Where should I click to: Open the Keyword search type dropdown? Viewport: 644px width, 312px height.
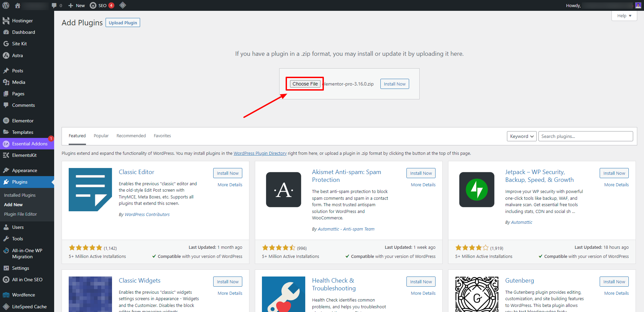pos(521,136)
